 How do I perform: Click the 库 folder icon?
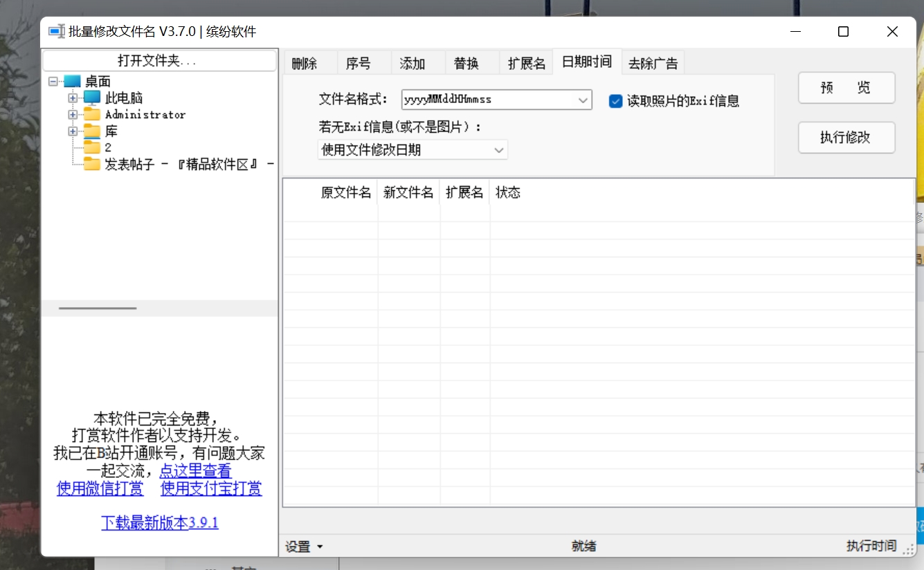[x=91, y=131]
